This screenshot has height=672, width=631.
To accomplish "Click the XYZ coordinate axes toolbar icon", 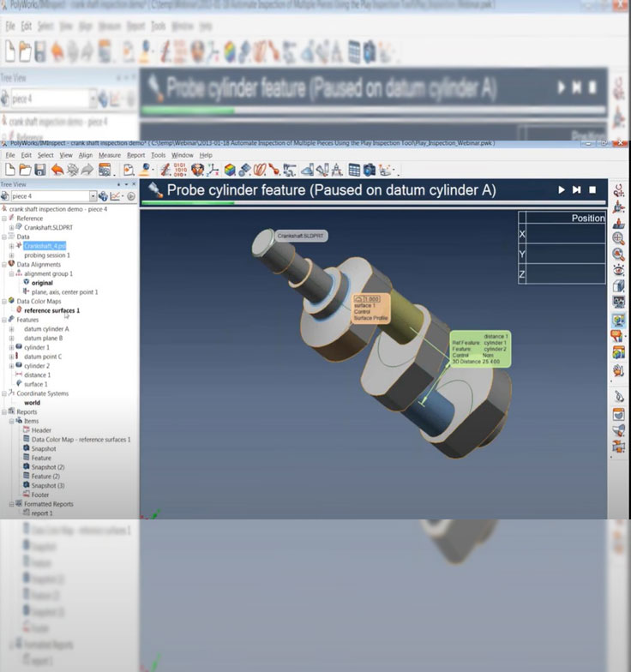I will tap(213, 170).
